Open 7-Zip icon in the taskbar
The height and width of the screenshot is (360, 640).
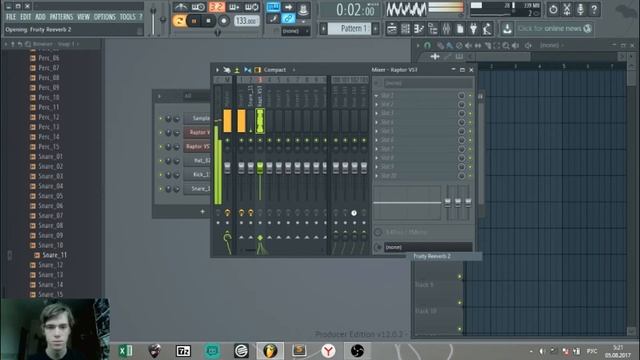(183, 351)
